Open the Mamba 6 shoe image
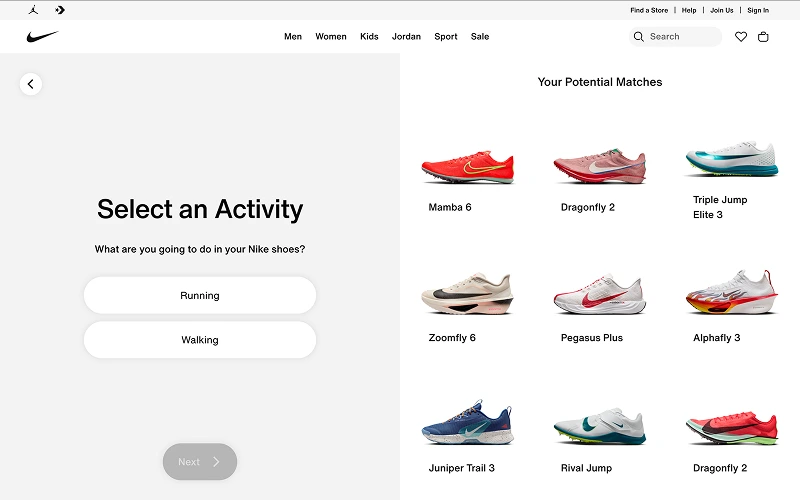 468,166
